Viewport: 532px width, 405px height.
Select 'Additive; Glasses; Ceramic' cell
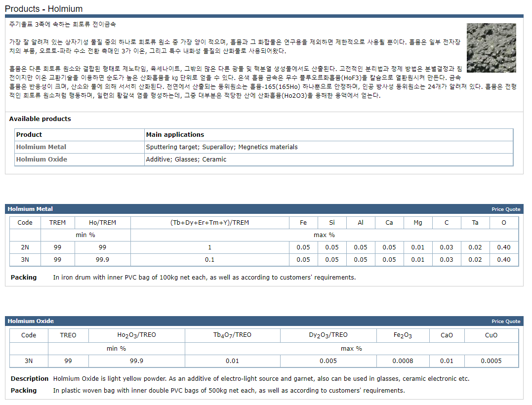pyautogui.click(x=186, y=159)
